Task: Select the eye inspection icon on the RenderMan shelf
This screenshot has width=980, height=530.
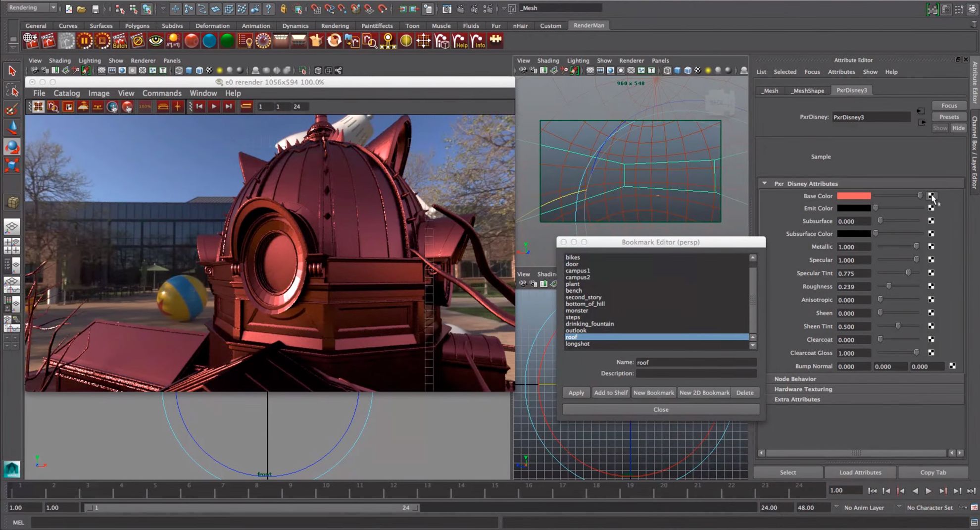Action: click(x=154, y=41)
